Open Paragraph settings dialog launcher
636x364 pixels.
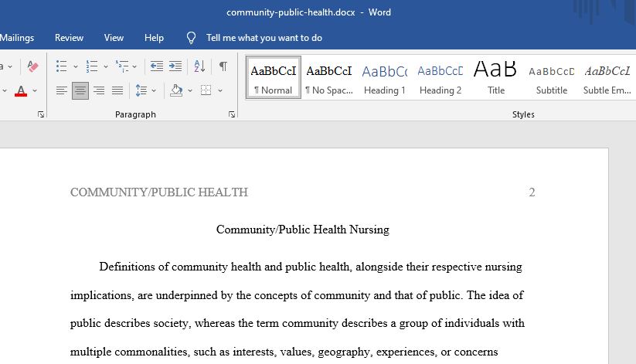(x=232, y=114)
